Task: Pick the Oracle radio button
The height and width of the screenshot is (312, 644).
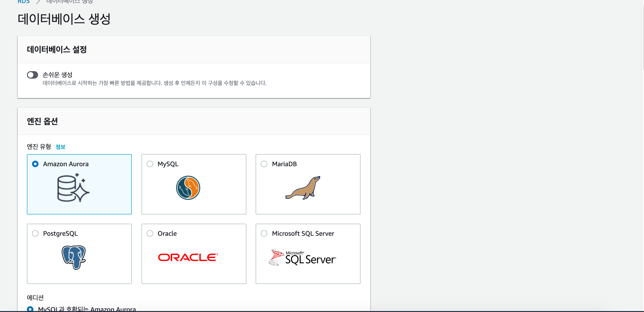Action: click(150, 233)
